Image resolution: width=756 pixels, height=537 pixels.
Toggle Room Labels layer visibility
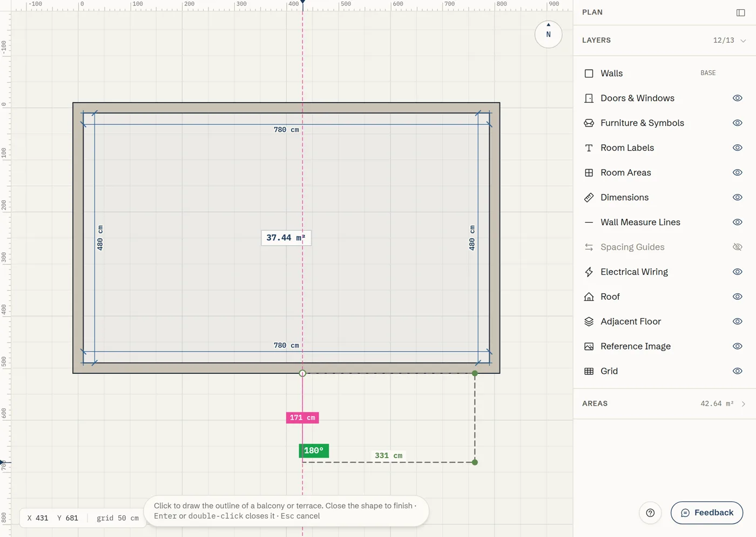738,148
